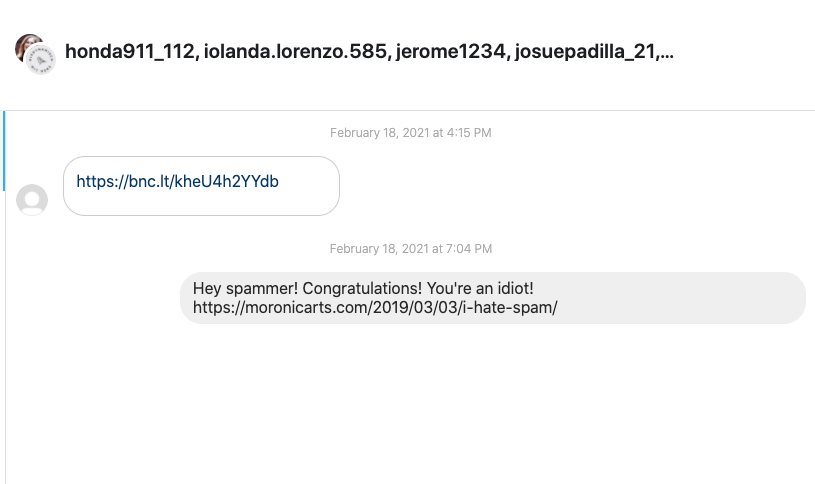Click the round logo avatar in the header

click(40, 61)
